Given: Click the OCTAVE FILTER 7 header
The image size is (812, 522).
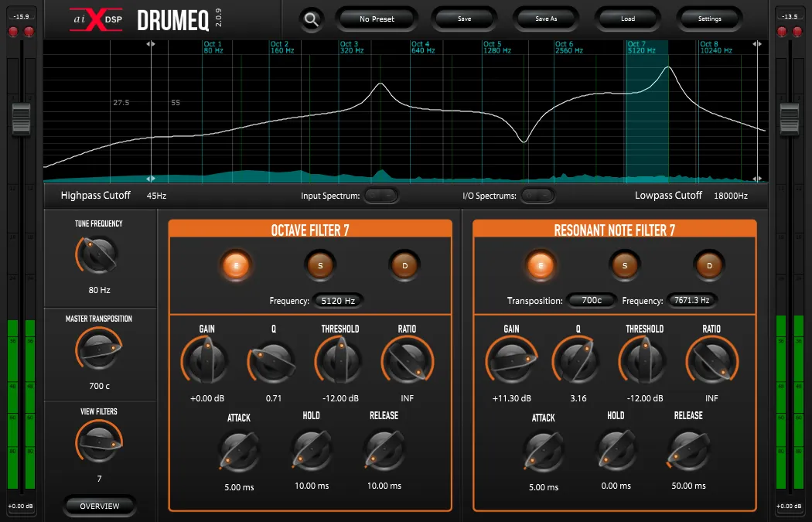Looking at the screenshot, I should click(310, 230).
